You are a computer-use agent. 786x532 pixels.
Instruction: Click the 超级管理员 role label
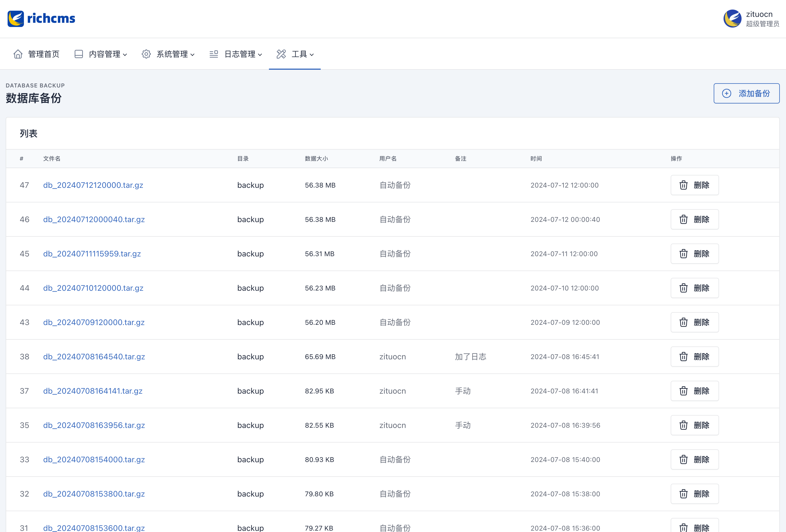[762, 24]
